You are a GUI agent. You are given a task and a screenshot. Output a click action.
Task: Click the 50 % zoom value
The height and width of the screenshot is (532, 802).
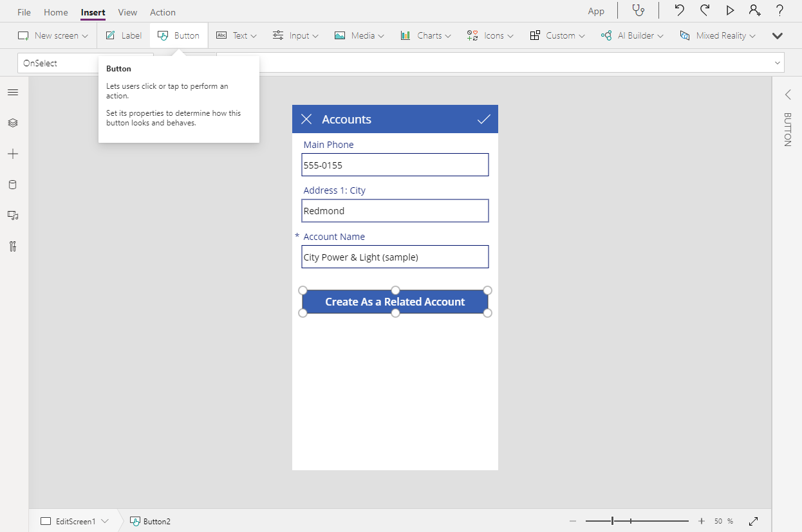[x=723, y=521]
